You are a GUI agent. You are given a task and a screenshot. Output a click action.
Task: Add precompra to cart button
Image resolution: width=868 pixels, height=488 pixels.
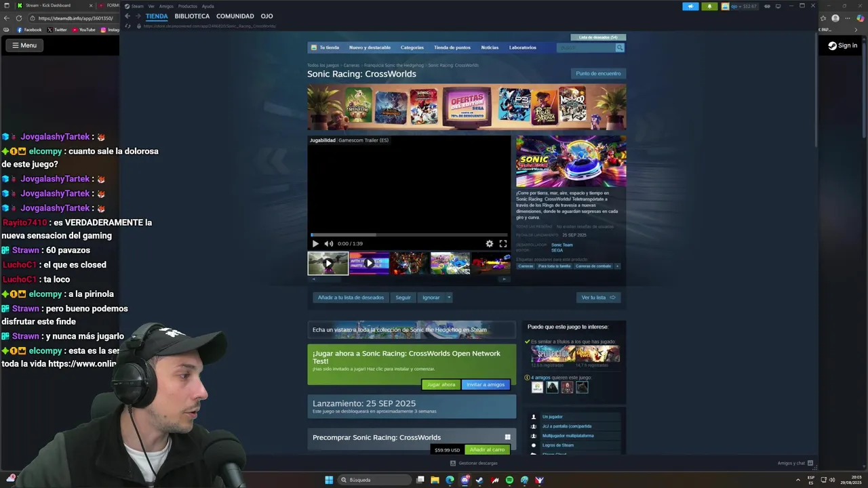(x=487, y=449)
